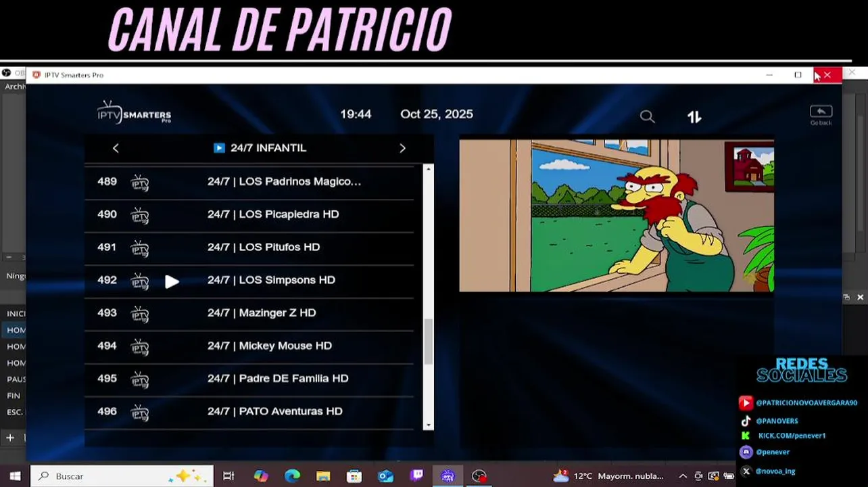Image resolution: width=868 pixels, height=487 pixels.
Task: Select channel 495 Padre DE Familia HD
Action: [x=249, y=379]
